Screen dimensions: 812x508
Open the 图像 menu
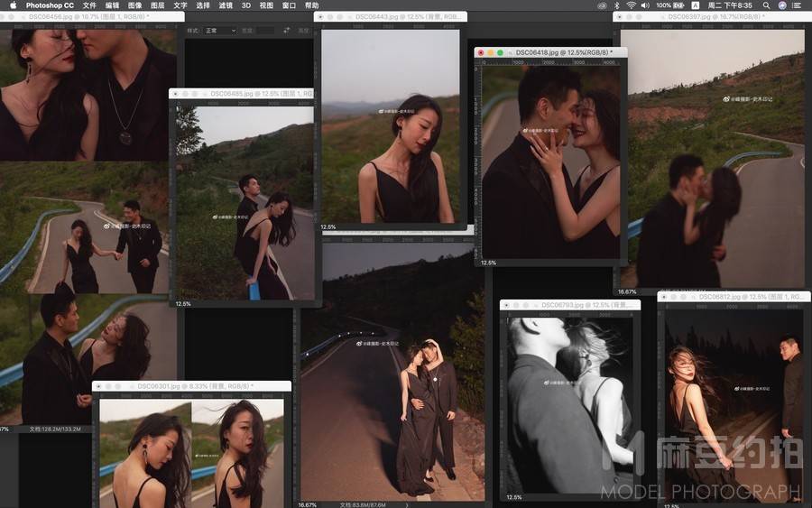point(135,5)
